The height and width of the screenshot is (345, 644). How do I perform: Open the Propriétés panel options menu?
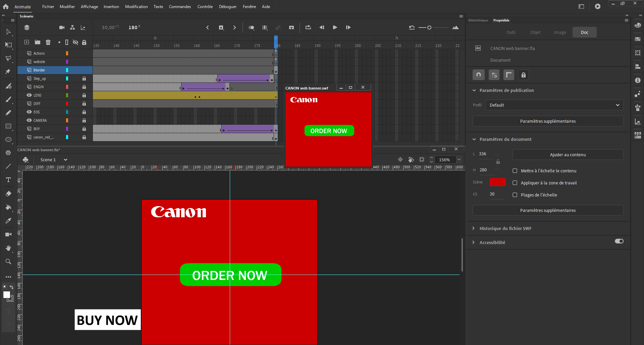[627, 20]
